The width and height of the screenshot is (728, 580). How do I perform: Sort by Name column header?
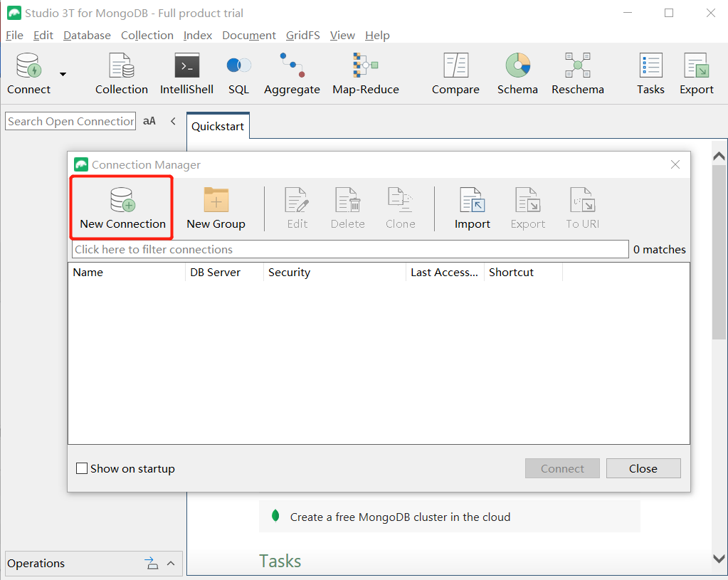point(127,272)
